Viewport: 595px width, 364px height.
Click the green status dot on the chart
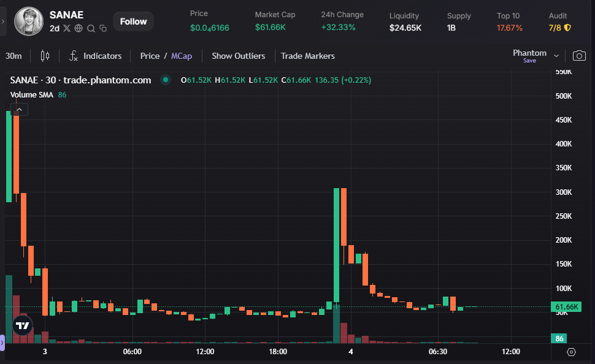(165, 80)
